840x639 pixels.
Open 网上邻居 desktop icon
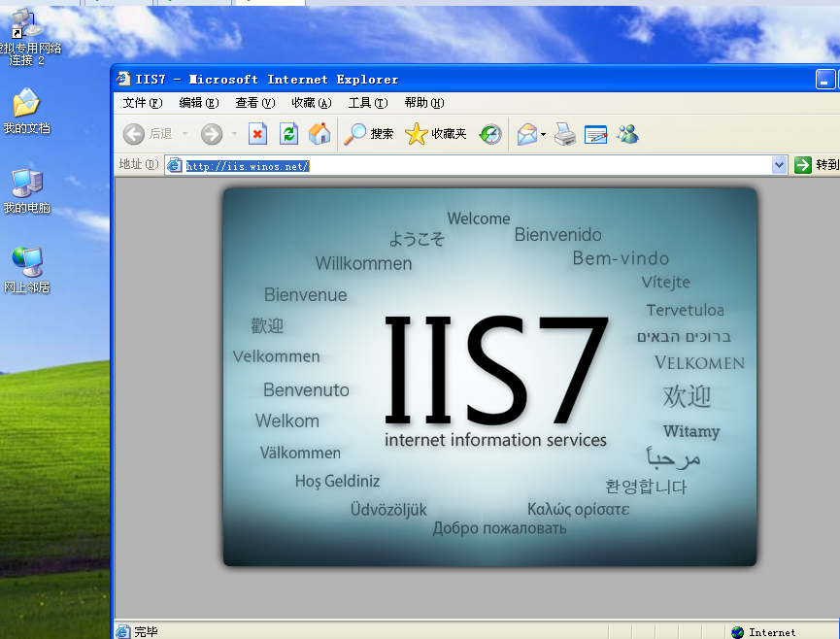click(26, 271)
